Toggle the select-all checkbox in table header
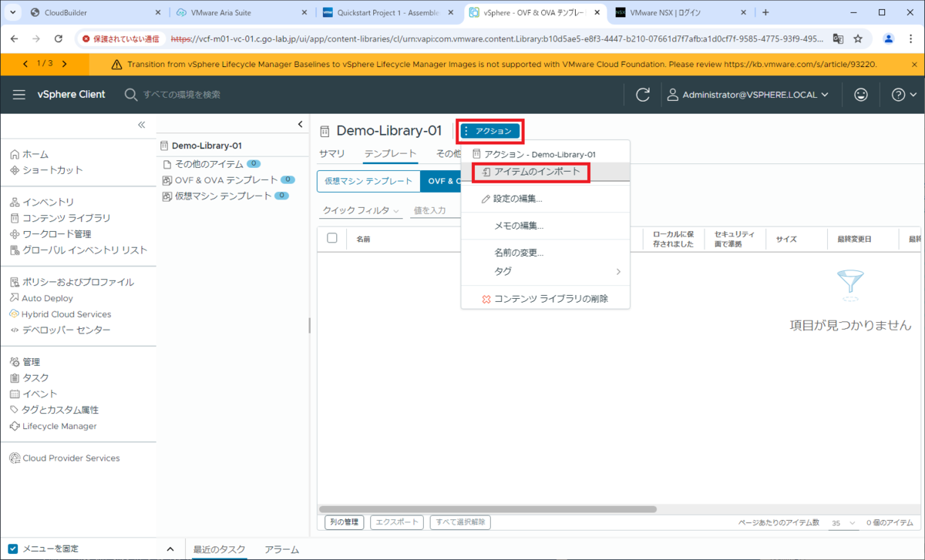This screenshot has height=560, width=925. click(332, 238)
